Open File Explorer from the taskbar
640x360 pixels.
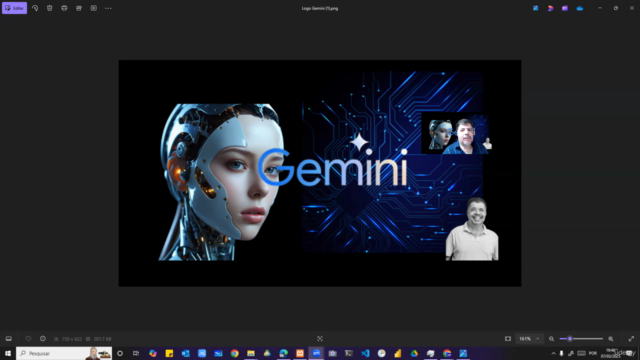[251, 353]
